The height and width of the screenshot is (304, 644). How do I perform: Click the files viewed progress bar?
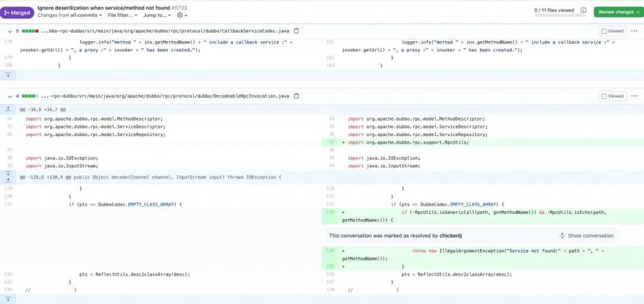click(555, 17)
